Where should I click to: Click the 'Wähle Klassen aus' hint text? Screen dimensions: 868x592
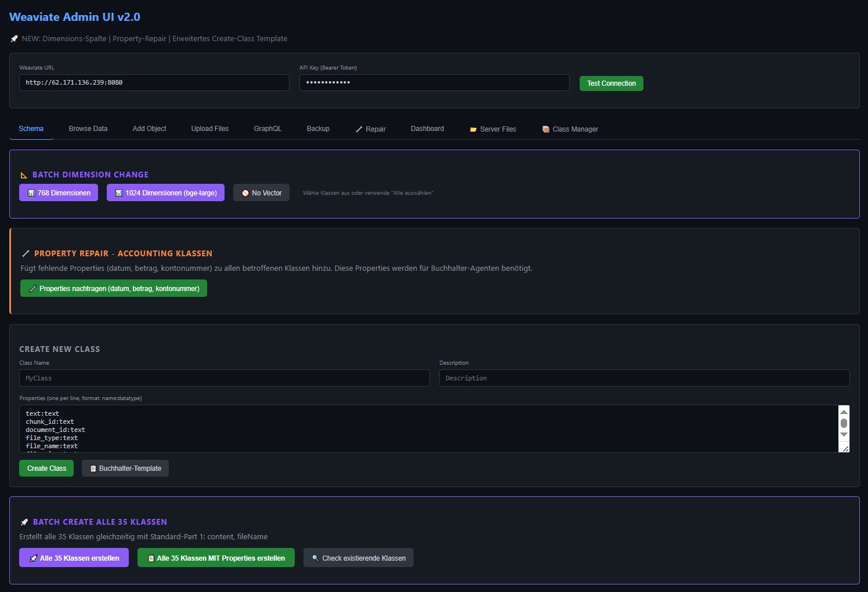tap(368, 193)
